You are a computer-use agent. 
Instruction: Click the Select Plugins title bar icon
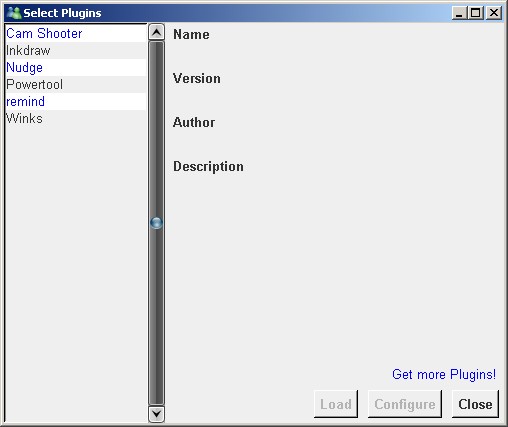14,13
